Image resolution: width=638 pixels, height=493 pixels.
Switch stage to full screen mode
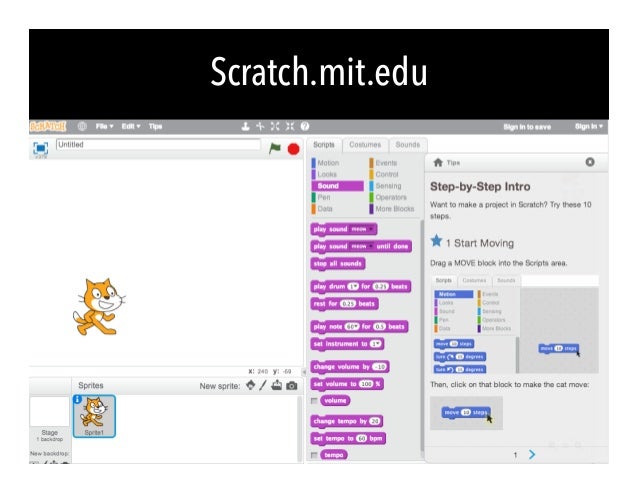(41, 148)
